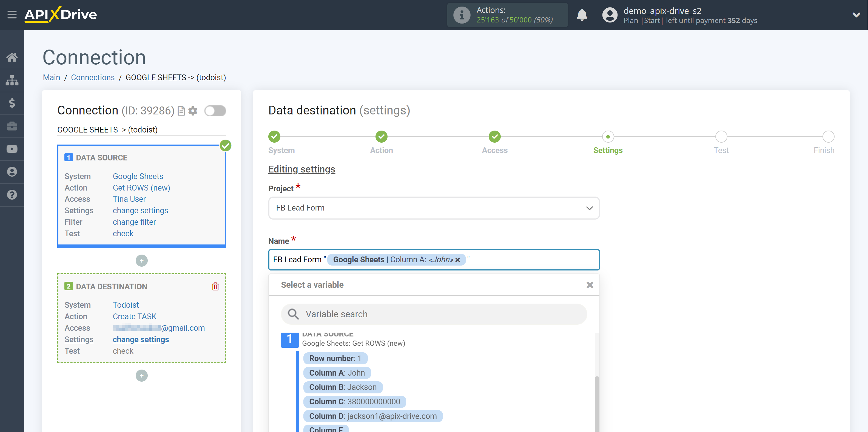
Task: Focus the Variable search field
Action: (x=434, y=314)
